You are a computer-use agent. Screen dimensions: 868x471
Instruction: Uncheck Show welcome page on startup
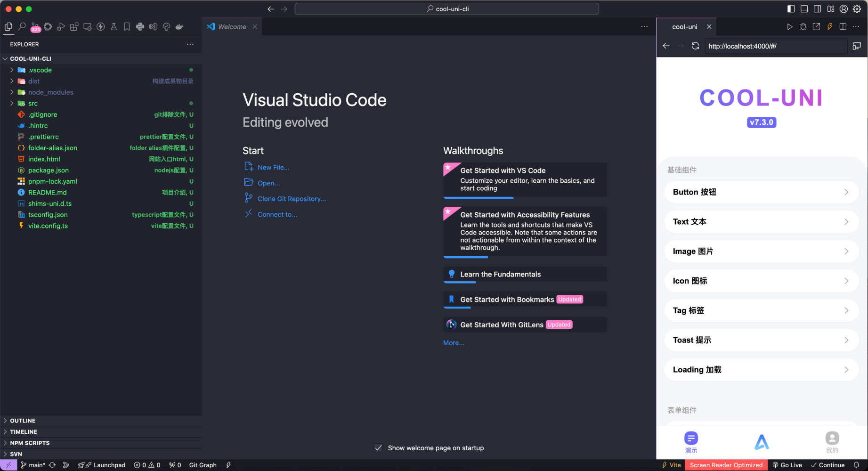coord(378,448)
